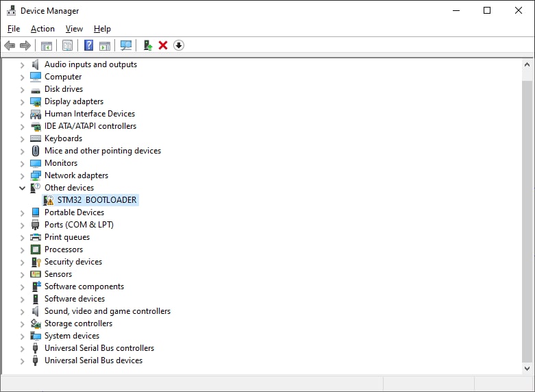Image resolution: width=535 pixels, height=392 pixels.
Task: Click the Print queues printer icon
Action: [36, 237]
